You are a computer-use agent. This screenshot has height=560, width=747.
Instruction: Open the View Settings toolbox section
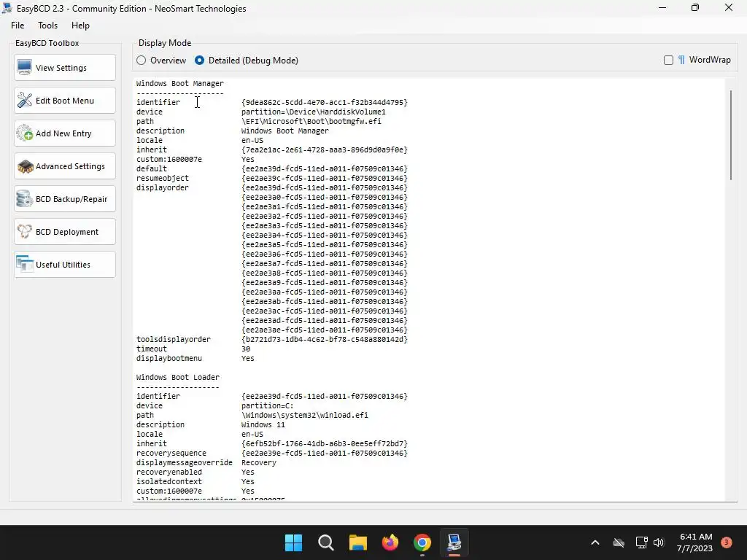65,68
